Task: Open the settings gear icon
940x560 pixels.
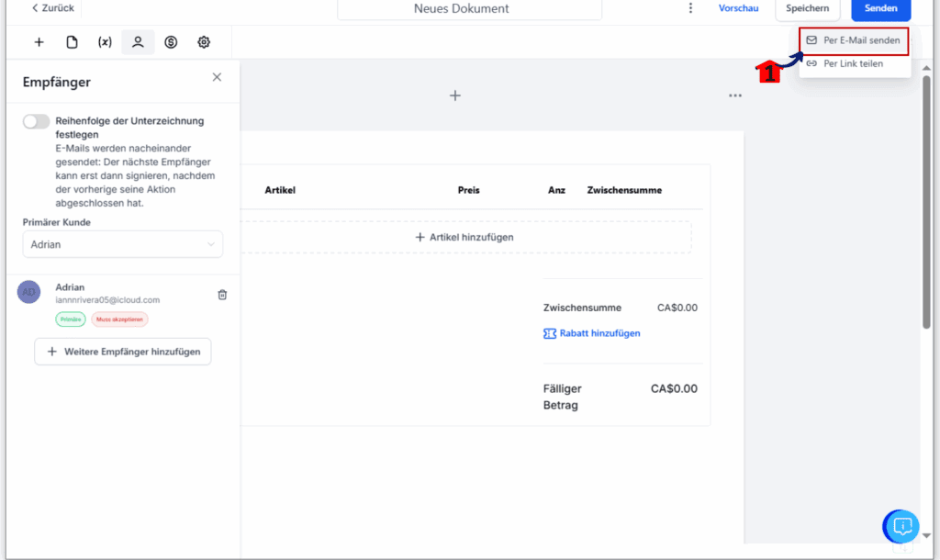Action: [204, 42]
